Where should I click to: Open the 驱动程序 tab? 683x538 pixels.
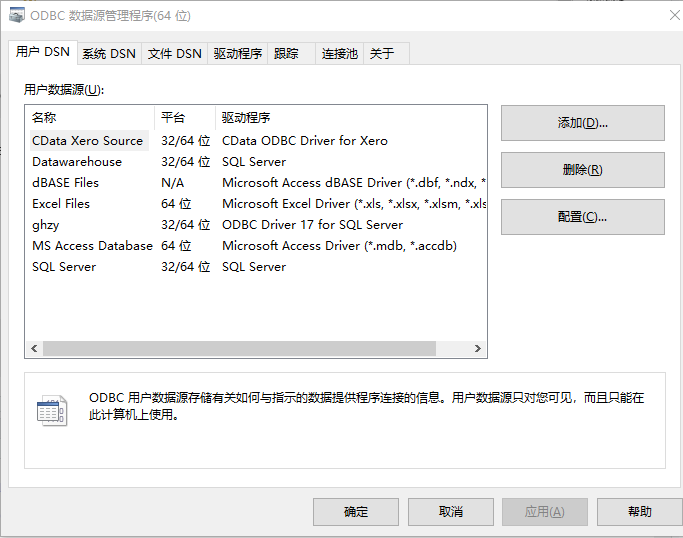(x=237, y=54)
